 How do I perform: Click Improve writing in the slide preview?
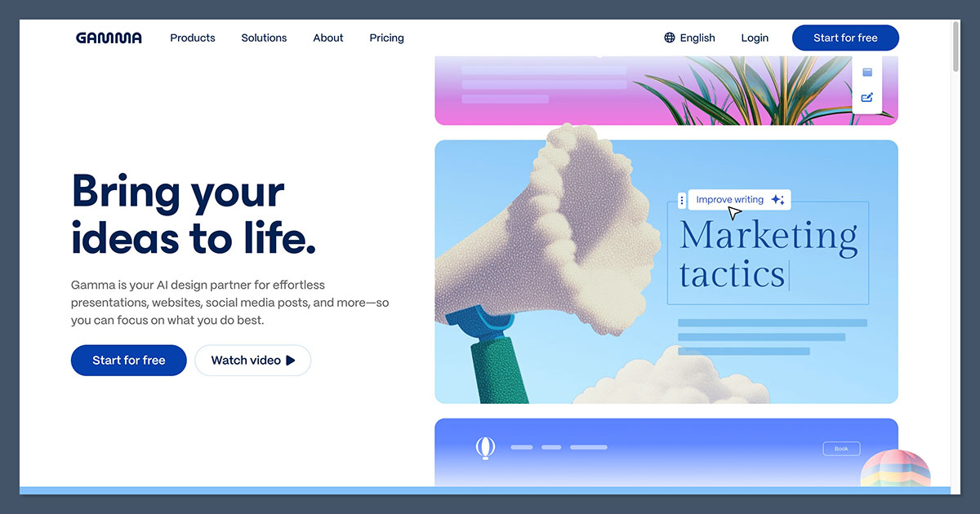(x=730, y=200)
